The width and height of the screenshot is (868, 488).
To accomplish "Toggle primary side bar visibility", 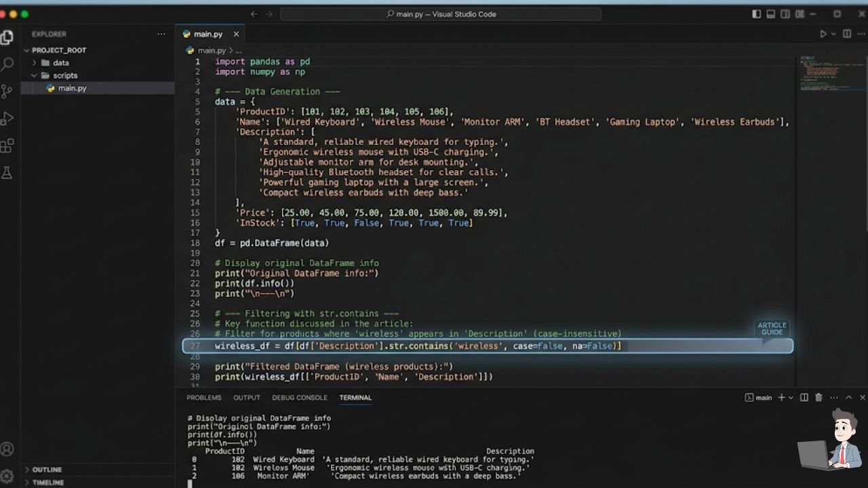I will point(757,14).
